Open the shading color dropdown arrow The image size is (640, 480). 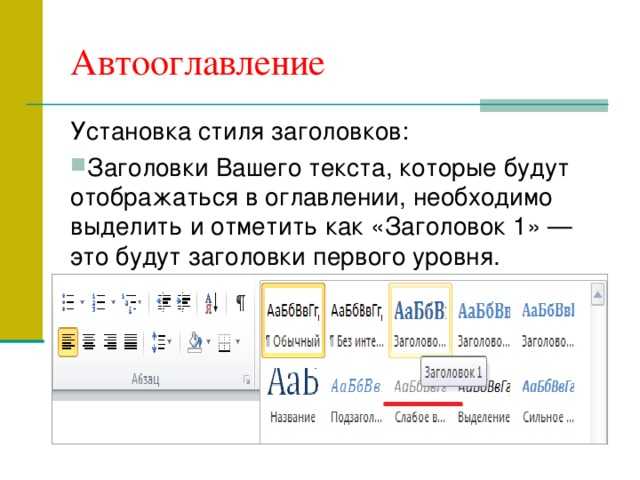pos(209,341)
